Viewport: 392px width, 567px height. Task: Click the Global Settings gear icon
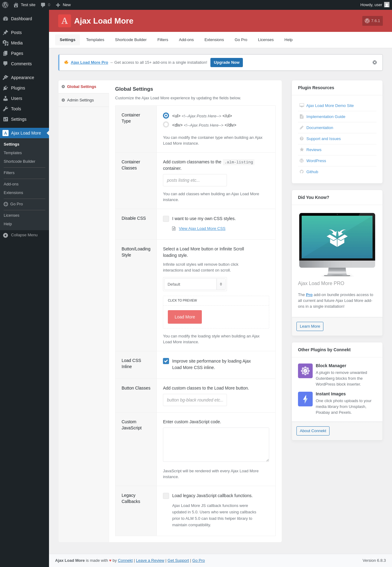(x=63, y=87)
